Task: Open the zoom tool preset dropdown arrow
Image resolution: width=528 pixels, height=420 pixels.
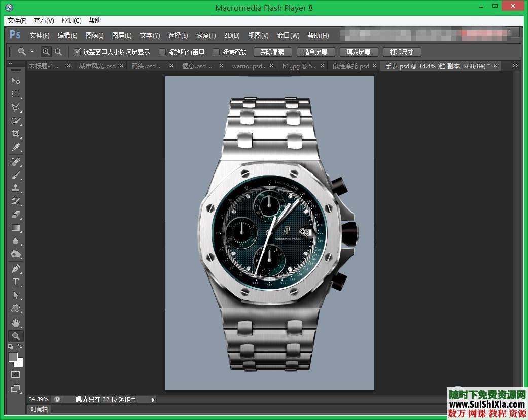Action: [32, 51]
